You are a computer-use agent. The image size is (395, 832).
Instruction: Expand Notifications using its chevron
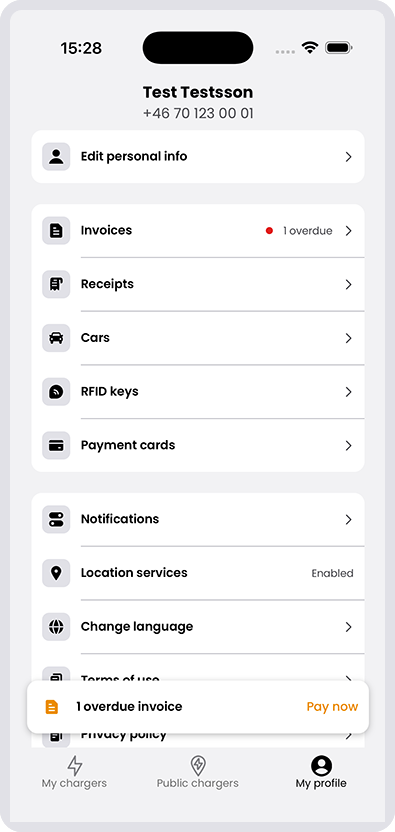click(349, 519)
